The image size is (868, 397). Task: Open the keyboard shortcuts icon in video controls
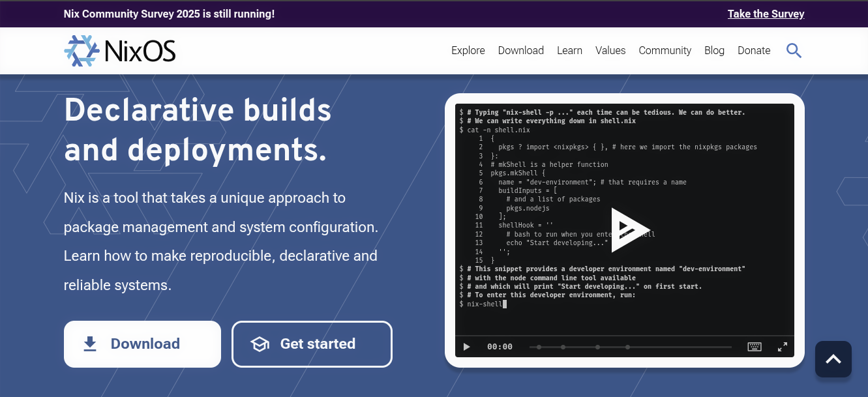click(x=755, y=347)
